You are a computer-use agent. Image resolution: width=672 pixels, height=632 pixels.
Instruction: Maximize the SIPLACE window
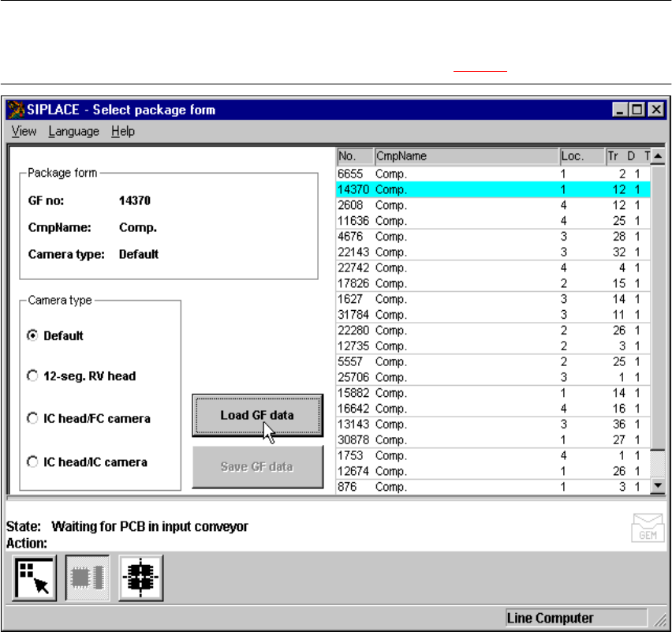[637, 110]
